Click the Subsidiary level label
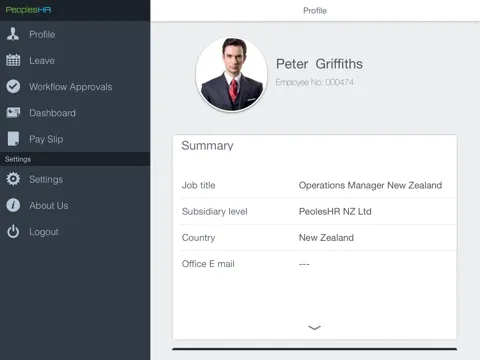The width and height of the screenshot is (480, 360). click(214, 211)
